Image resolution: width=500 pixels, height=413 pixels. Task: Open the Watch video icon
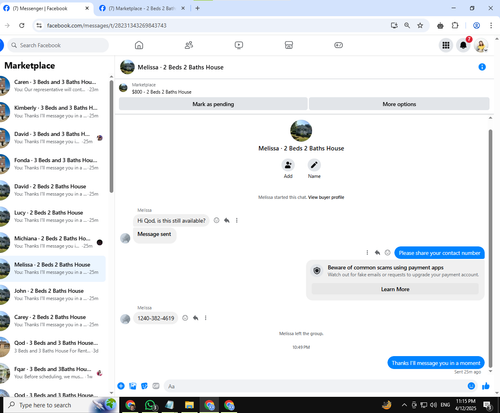(x=239, y=45)
